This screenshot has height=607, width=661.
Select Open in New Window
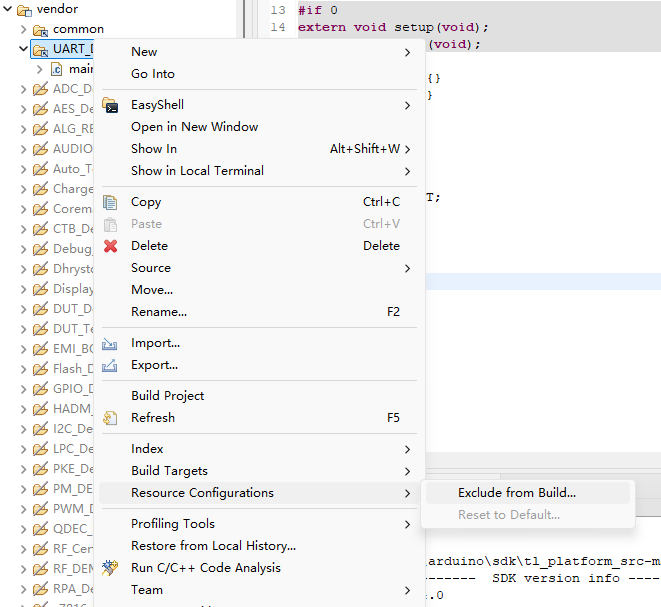tap(259, 127)
